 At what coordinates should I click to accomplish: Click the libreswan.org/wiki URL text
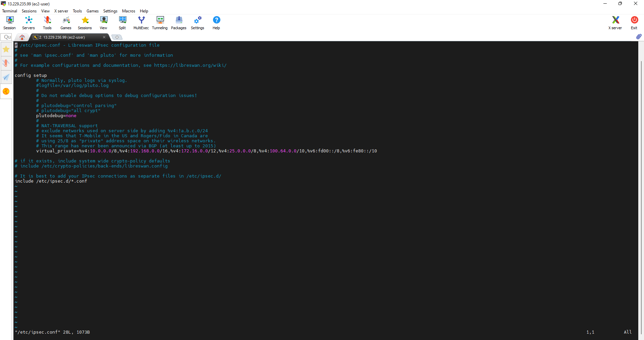pos(190,65)
